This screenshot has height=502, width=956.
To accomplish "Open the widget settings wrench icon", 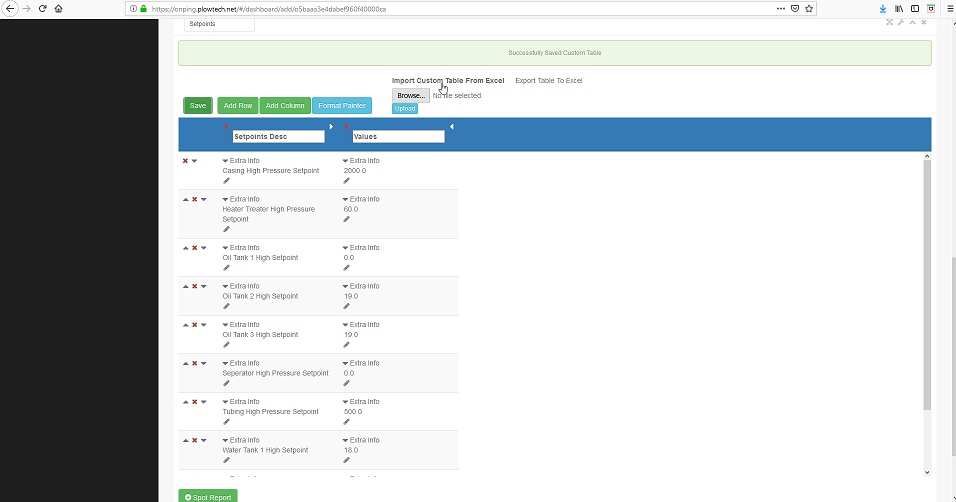I will (x=900, y=22).
